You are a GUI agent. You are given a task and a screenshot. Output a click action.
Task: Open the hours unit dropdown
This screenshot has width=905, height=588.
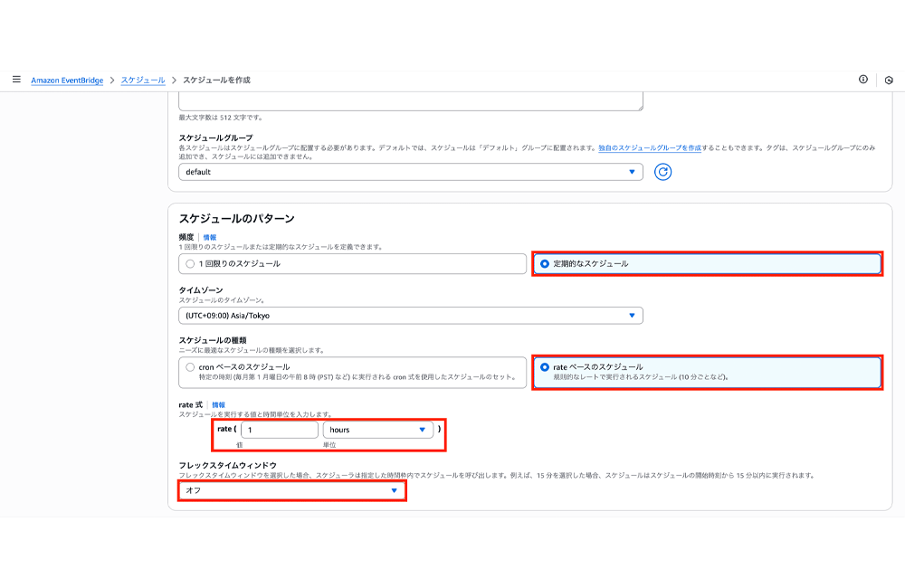pyautogui.click(x=378, y=429)
